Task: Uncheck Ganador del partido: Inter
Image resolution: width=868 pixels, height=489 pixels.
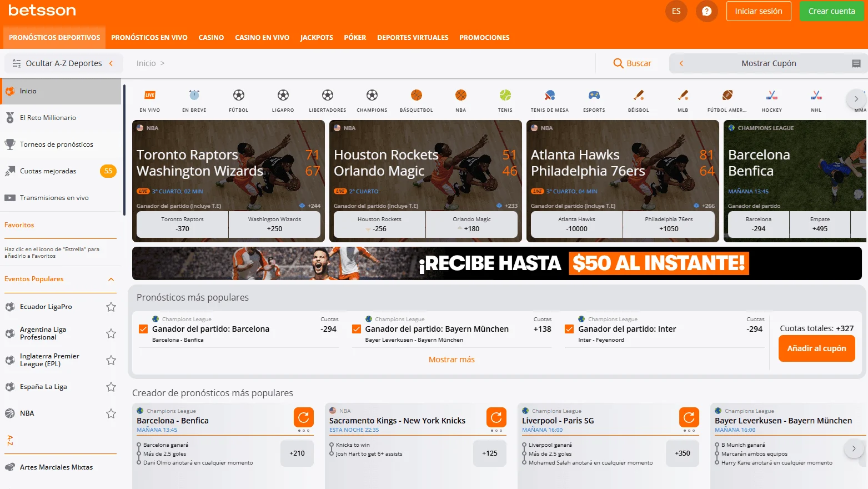Action: 569,329
